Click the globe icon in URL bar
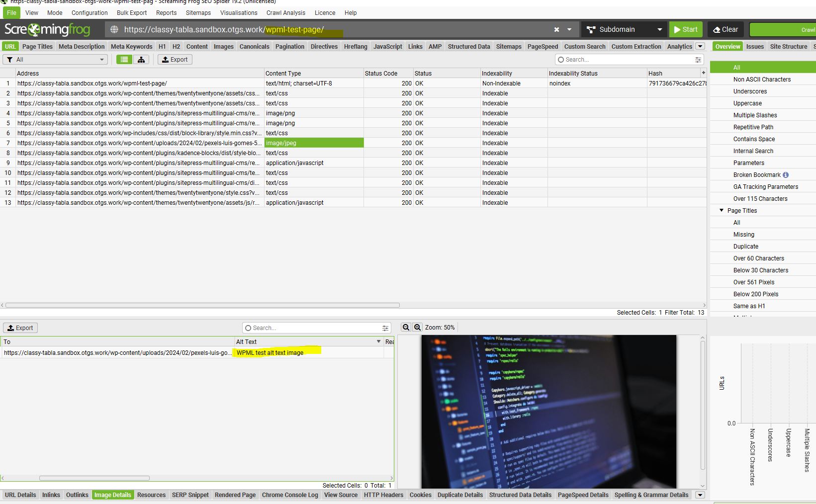Viewport: 816px width, 504px height. click(x=114, y=30)
